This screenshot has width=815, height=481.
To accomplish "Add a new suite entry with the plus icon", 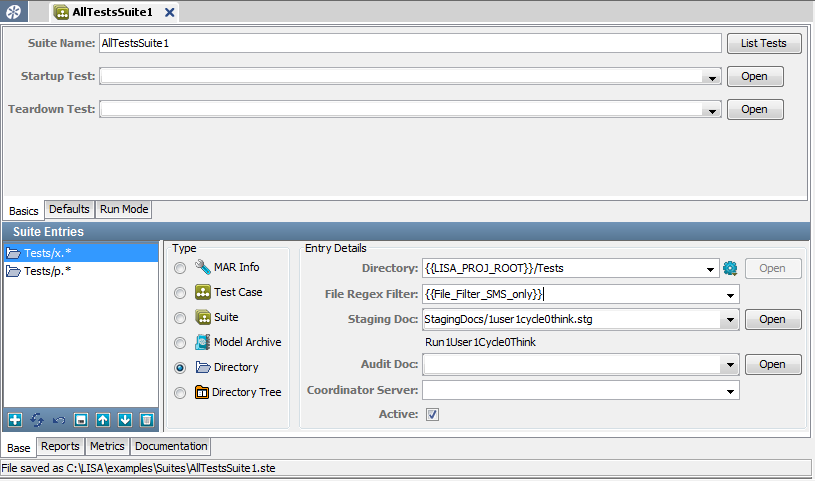I will pos(15,420).
